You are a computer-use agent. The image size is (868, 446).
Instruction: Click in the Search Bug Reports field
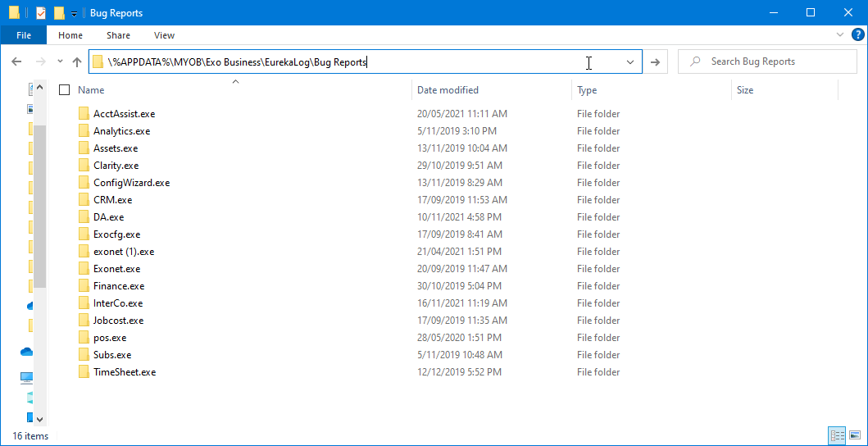(x=762, y=62)
